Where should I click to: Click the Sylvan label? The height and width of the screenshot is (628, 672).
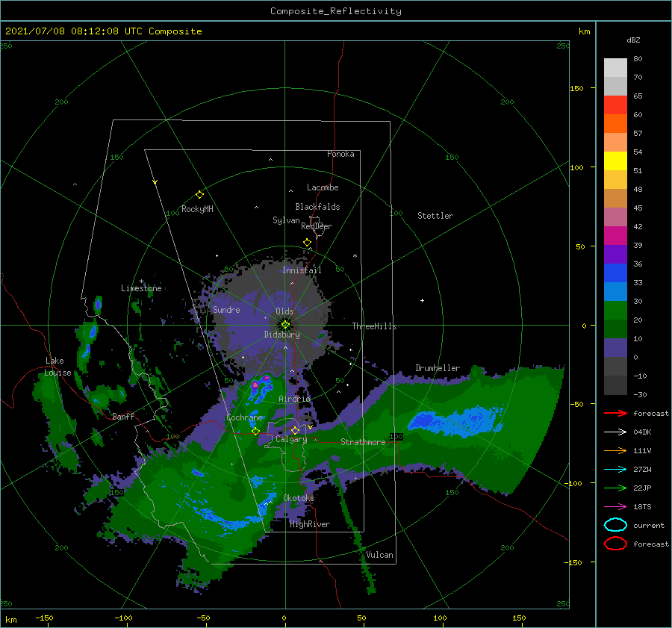coord(286,220)
